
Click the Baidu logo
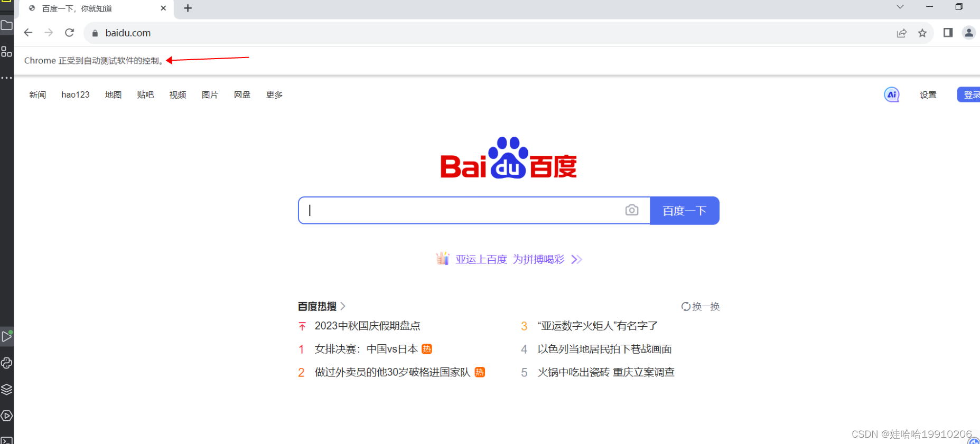pos(508,158)
